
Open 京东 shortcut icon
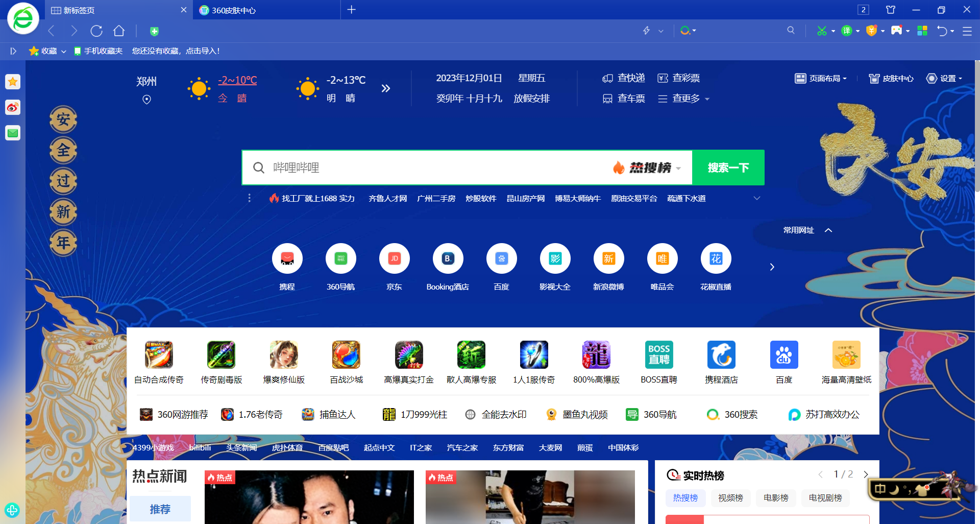click(394, 258)
